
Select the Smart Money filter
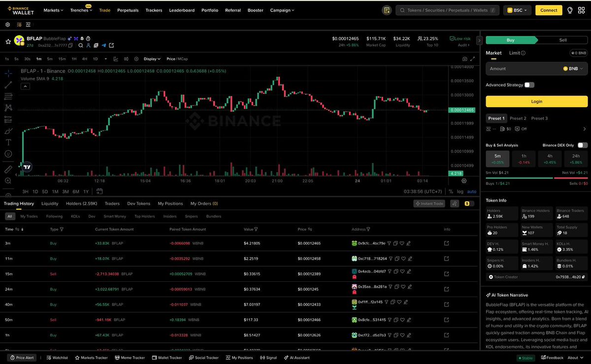(115, 216)
